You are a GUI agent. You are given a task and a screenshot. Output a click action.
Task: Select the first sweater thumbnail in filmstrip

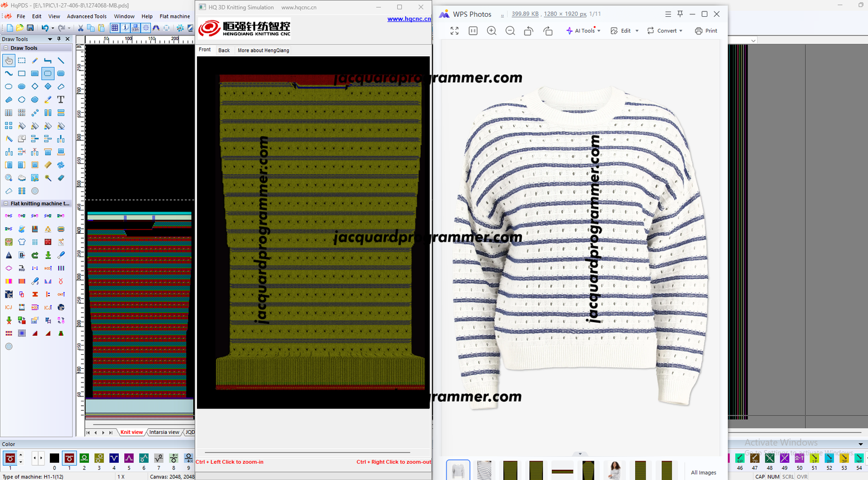pos(458,470)
